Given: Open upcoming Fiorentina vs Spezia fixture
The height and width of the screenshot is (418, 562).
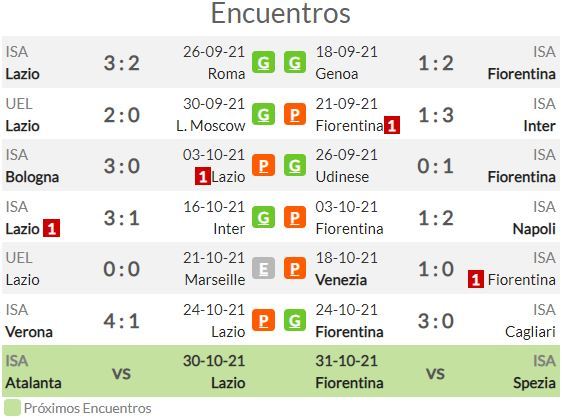Looking at the screenshot, I should (435, 371).
